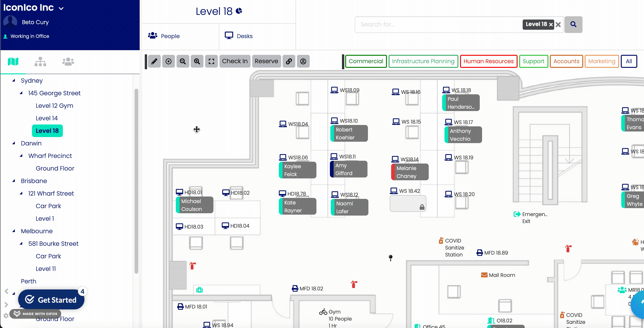Select Level 14 in tree
The height and width of the screenshot is (328, 644).
coord(46,118)
